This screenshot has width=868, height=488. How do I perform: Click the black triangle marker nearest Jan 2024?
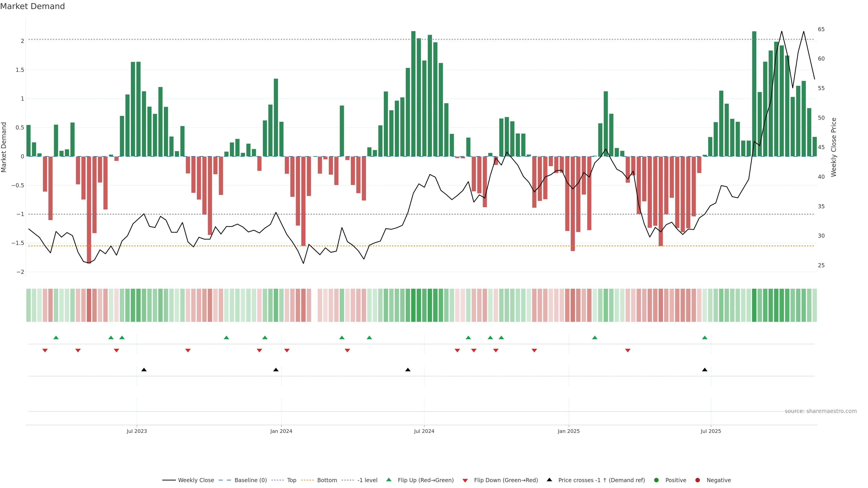point(276,370)
